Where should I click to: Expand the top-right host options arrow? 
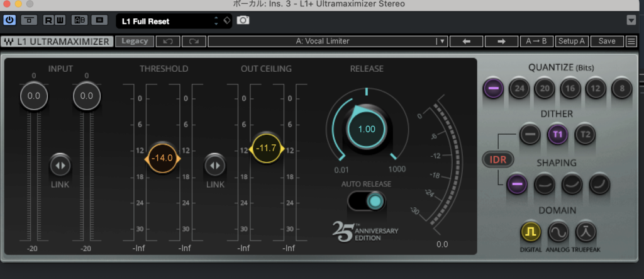coord(631,20)
